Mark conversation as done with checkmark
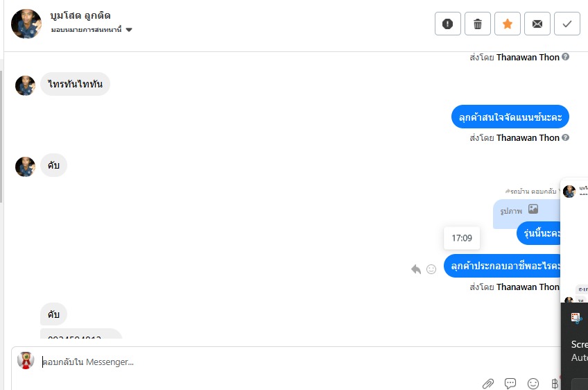Image resolution: width=588 pixels, height=390 pixels. [x=567, y=24]
